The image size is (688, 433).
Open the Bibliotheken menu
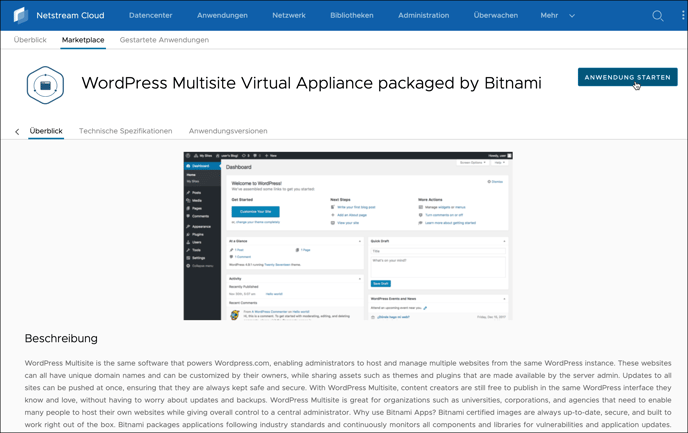[352, 15]
